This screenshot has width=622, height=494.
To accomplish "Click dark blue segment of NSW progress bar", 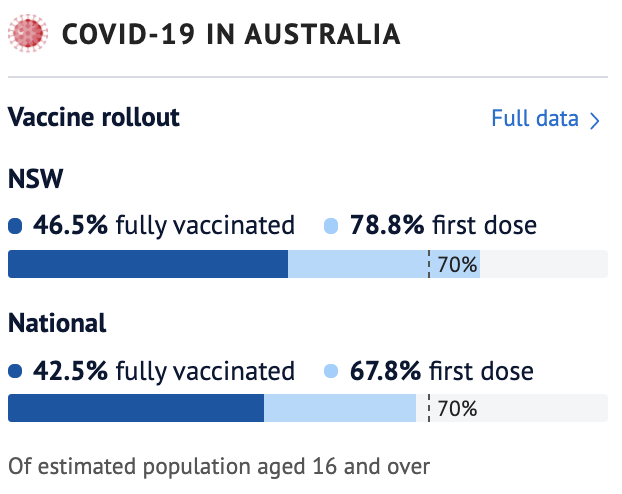I will pos(147,264).
